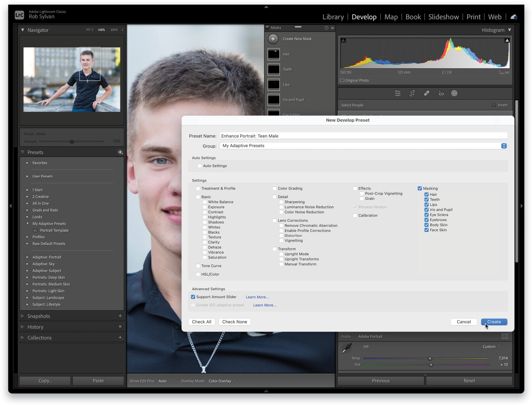
Task: Uncheck Teeth under Masking settings
Action: point(426,199)
